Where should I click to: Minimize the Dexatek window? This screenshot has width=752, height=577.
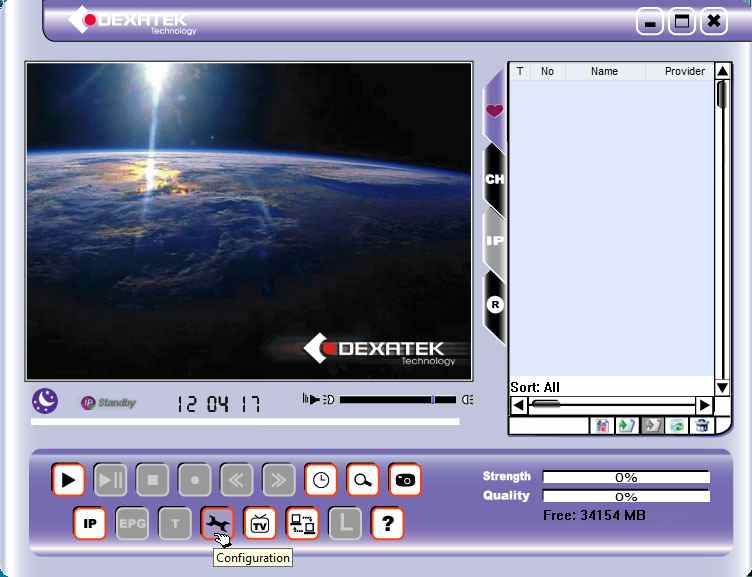pyautogui.click(x=650, y=22)
